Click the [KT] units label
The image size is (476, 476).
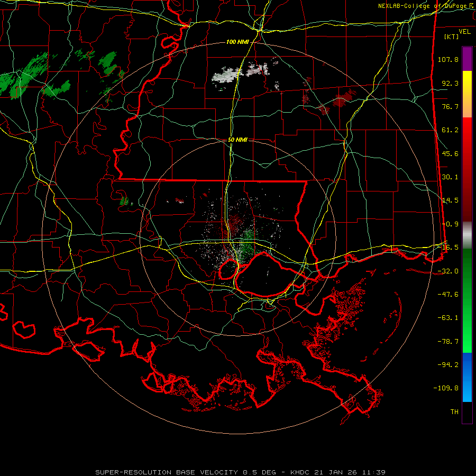(451, 36)
